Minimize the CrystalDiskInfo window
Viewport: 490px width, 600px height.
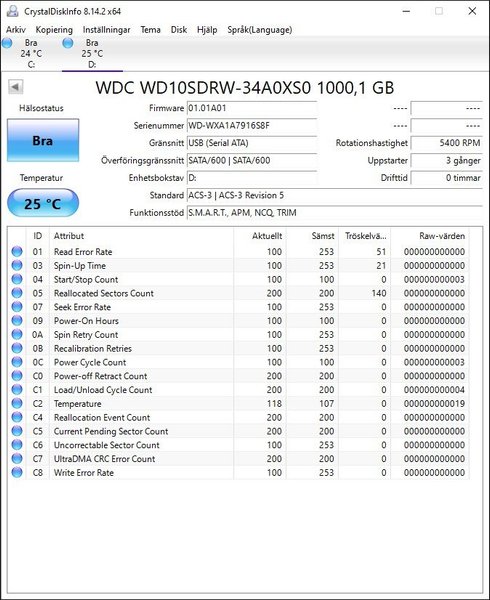pyautogui.click(x=406, y=11)
